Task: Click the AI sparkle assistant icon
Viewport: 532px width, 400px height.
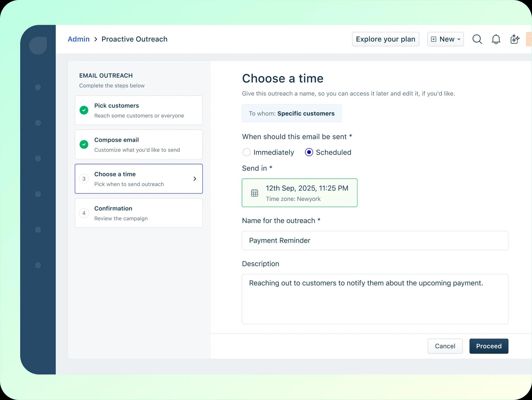Action: click(x=515, y=39)
